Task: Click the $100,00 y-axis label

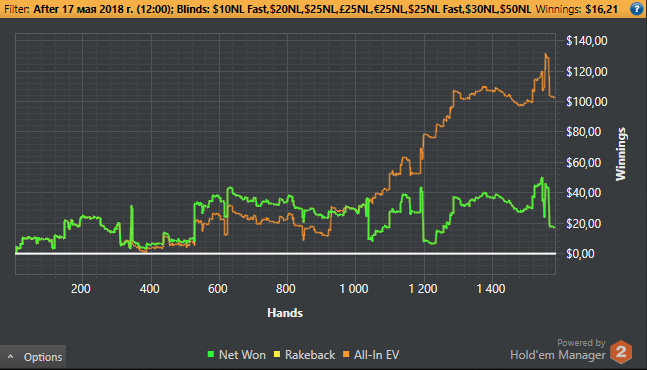Action: click(x=586, y=101)
